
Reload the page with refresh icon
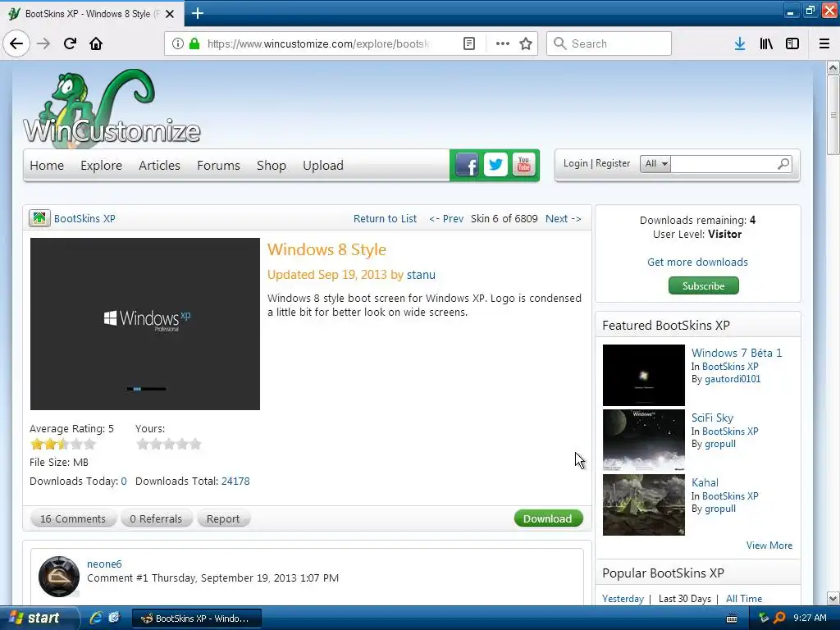pos(70,43)
